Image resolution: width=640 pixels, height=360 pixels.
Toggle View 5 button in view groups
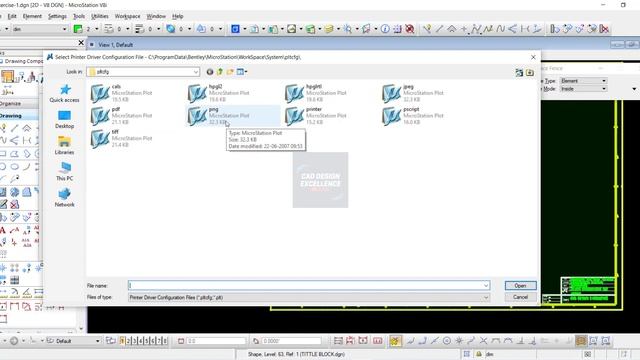click(147, 341)
